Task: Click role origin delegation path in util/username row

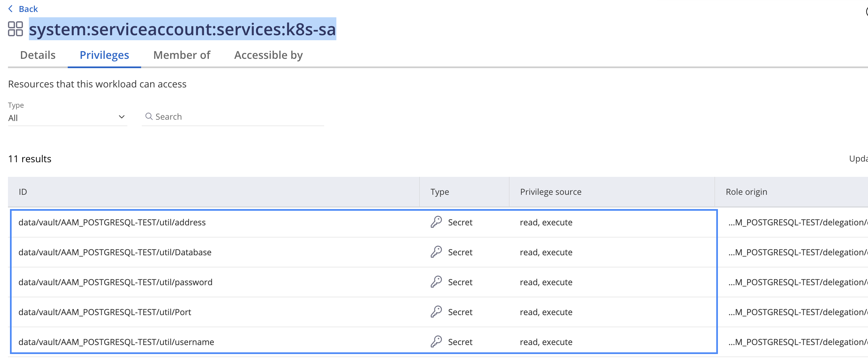Action: click(x=798, y=342)
